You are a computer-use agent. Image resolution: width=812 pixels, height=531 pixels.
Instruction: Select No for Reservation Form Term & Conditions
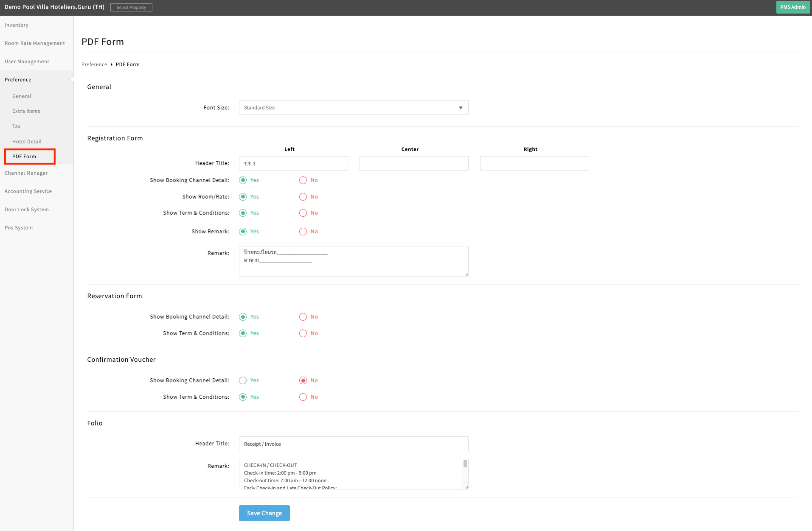click(303, 333)
